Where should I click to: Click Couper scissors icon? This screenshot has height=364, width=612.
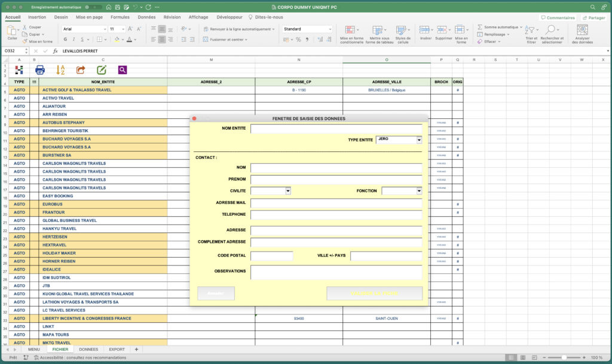click(x=25, y=27)
